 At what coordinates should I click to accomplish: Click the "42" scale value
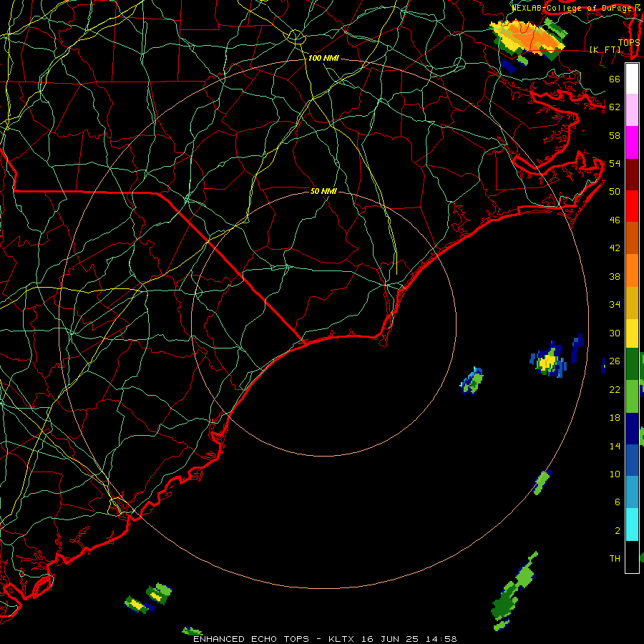click(x=615, y=248)
